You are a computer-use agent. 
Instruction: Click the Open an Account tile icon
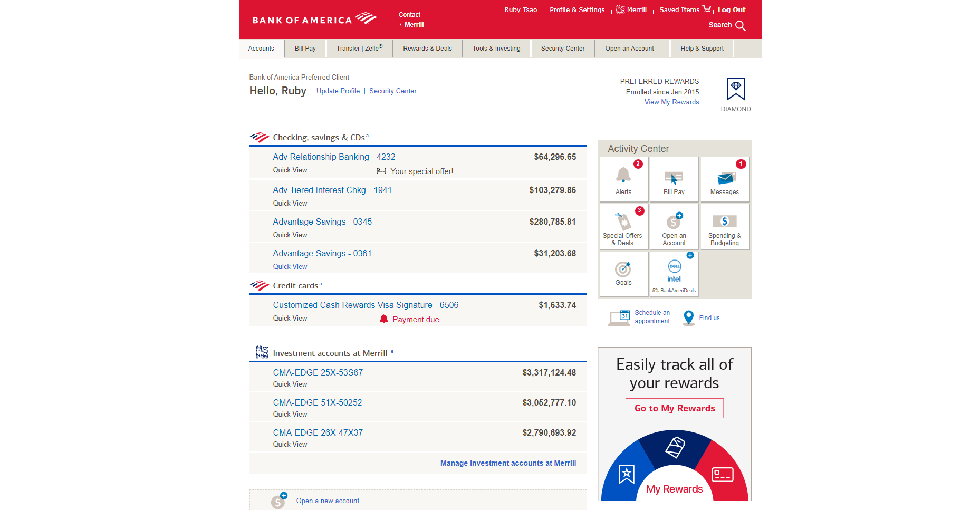pos(674,221)
